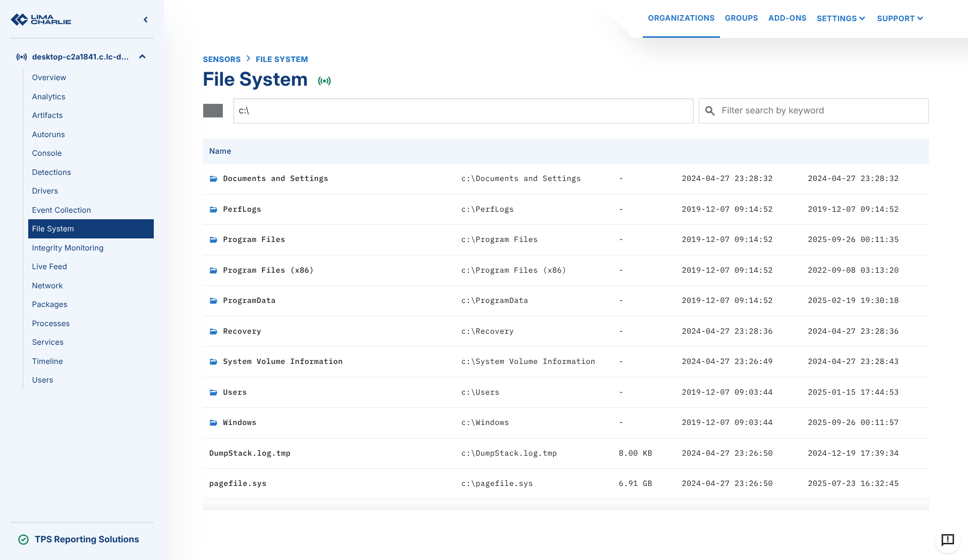Open the Program Files (x86) folder icon

(214, 271)
